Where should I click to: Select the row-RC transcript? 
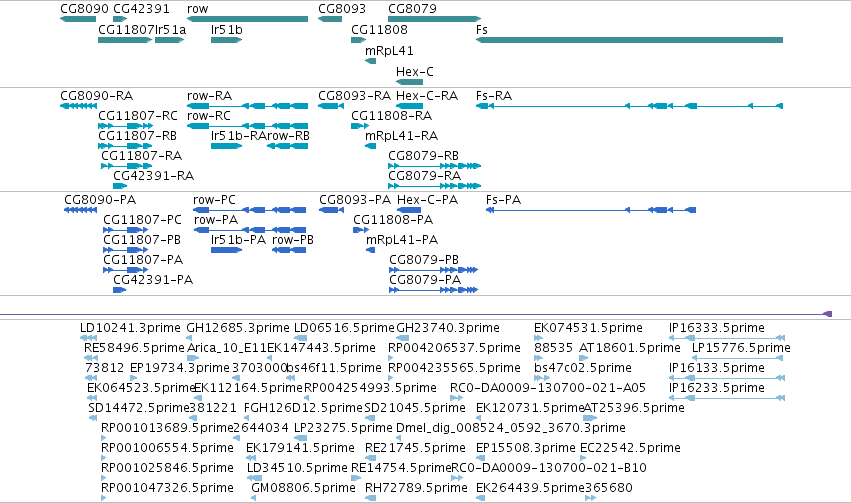[247, 126]
